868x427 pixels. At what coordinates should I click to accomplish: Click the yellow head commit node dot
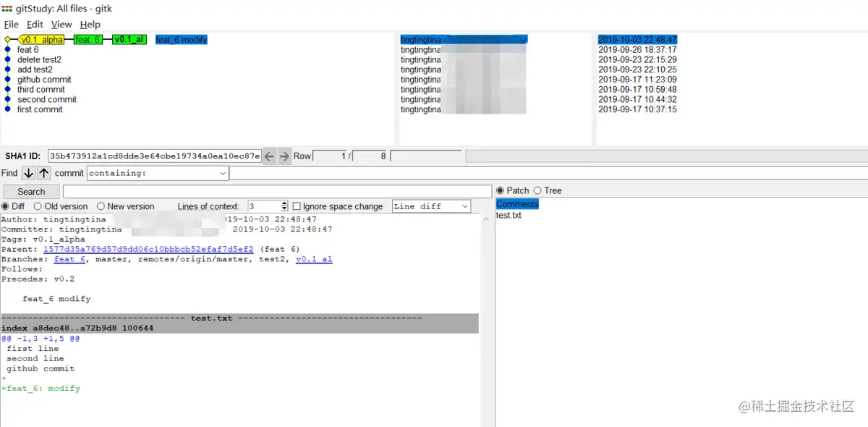[8, 40]
